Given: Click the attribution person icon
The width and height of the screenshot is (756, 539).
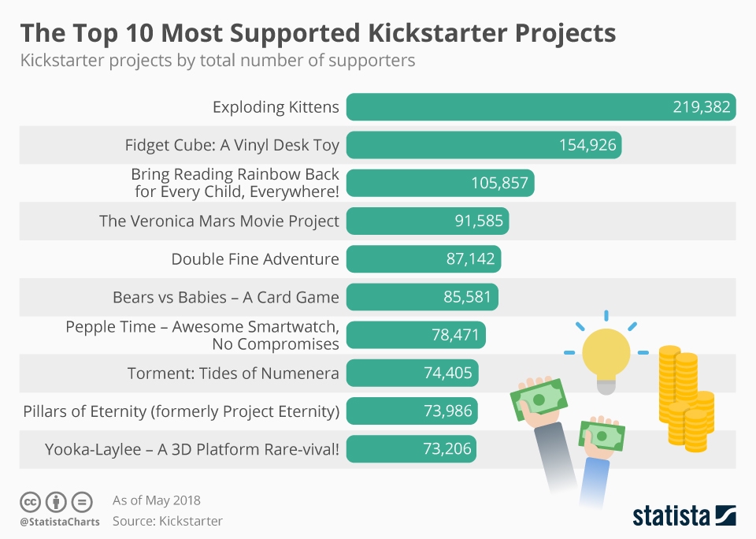Looking at the screenshot, I should tap(56, 502).
